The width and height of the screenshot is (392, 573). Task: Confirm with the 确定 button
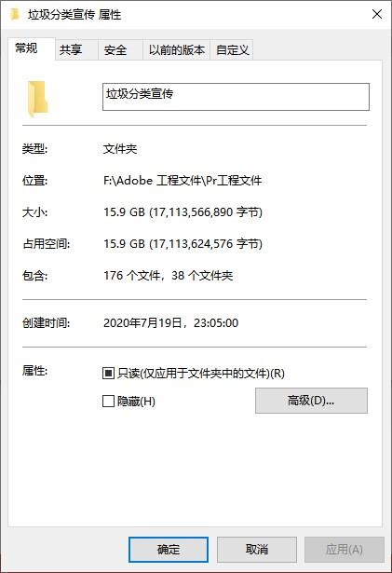pyautogui.click(x=169, y=550)
